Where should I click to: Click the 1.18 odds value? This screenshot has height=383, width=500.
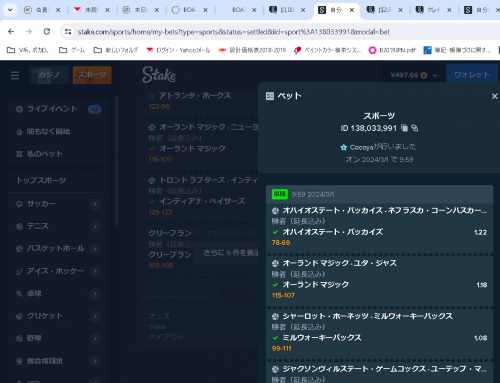pyautogui.click(x=482, y=285)
